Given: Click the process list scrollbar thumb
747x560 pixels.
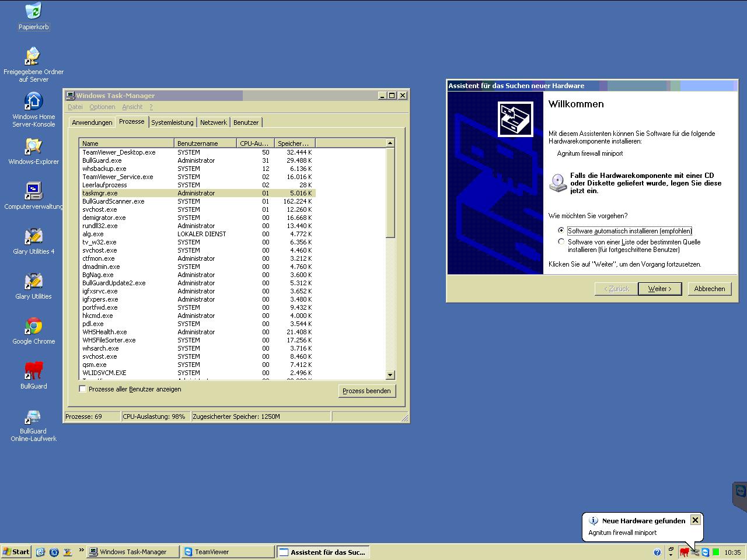Looking at the screenshot, I should tap(390, 192).
